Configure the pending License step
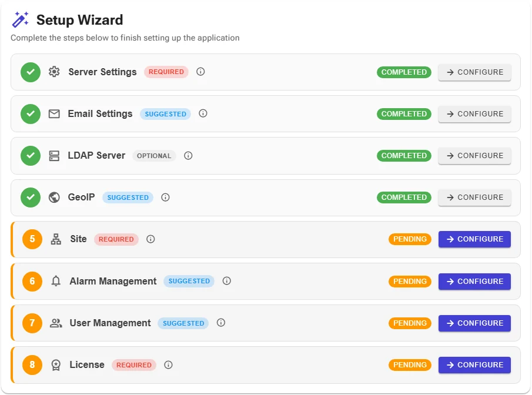The height and width of the screenshot is (395, 532). (474, 365)
